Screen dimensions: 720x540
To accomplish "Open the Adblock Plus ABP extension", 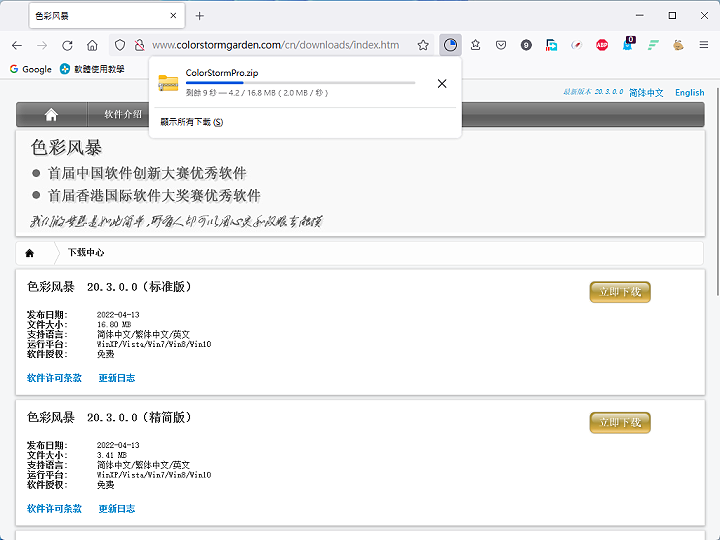I will tap(602, 45).
